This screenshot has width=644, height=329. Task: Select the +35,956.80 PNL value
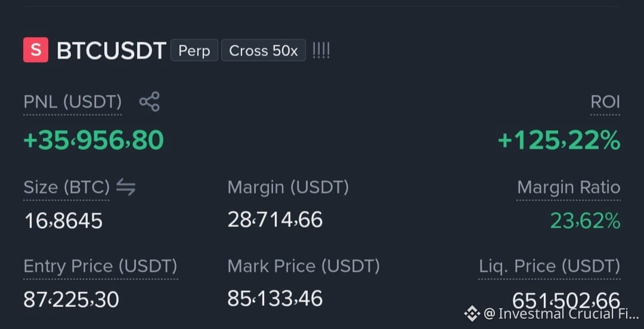(x=94, y=140)
